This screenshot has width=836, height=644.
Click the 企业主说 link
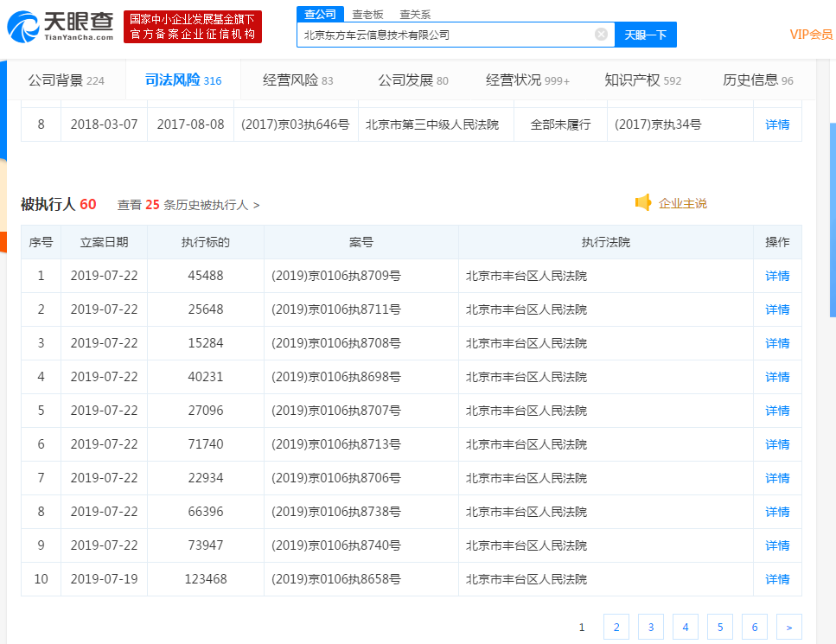682,203
